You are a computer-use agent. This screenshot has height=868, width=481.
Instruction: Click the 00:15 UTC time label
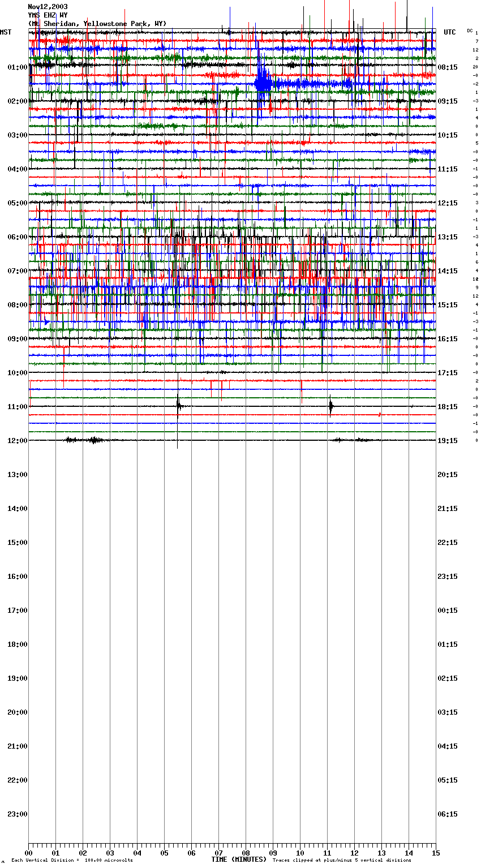[x=448, y=611]
